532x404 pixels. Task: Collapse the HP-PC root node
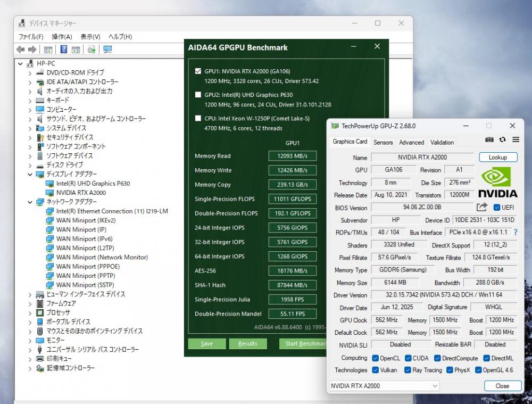pos(20,63)
